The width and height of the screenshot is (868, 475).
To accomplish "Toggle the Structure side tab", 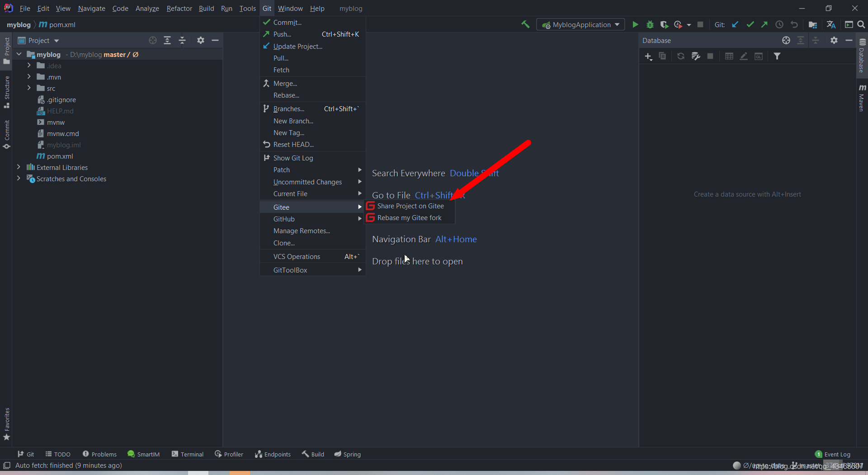I will pos(7,92).
